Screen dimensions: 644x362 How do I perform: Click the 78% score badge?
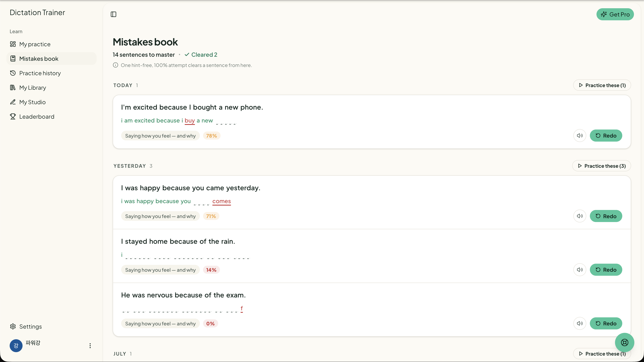point(212,136)
